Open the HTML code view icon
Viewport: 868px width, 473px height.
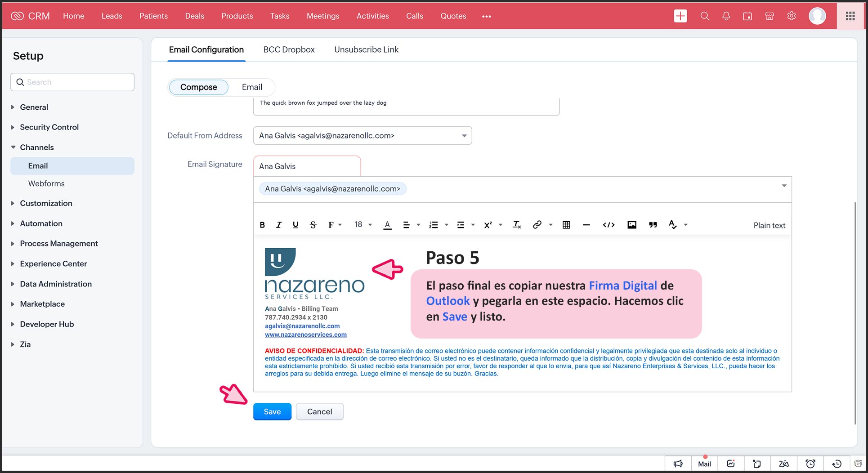coord(608,225)
